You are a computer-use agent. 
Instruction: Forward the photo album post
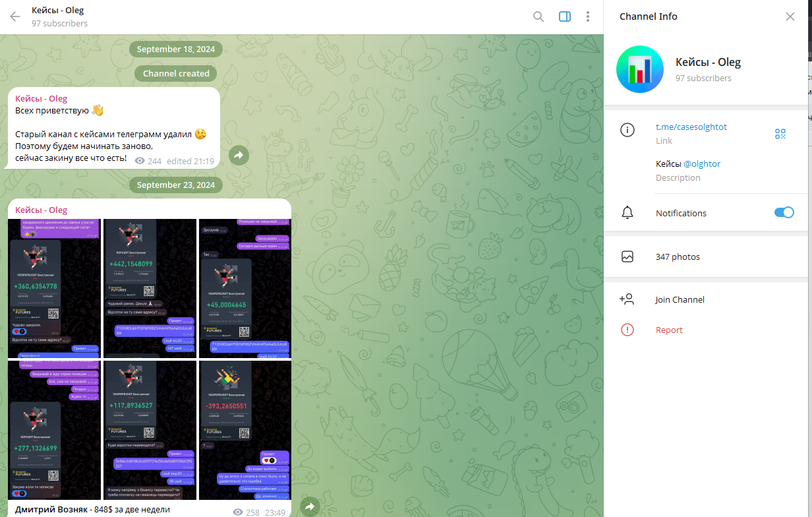coord(310,506)
